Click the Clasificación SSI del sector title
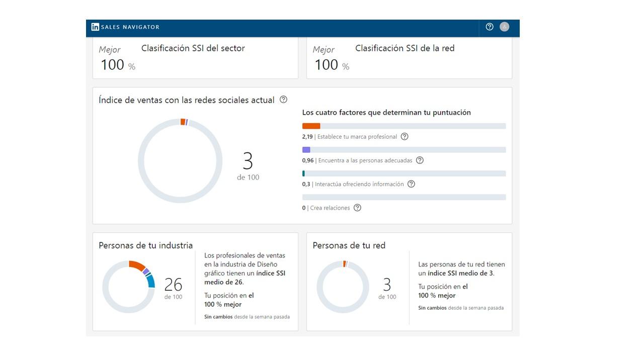The image size is (644, 362). click(193, 48)
